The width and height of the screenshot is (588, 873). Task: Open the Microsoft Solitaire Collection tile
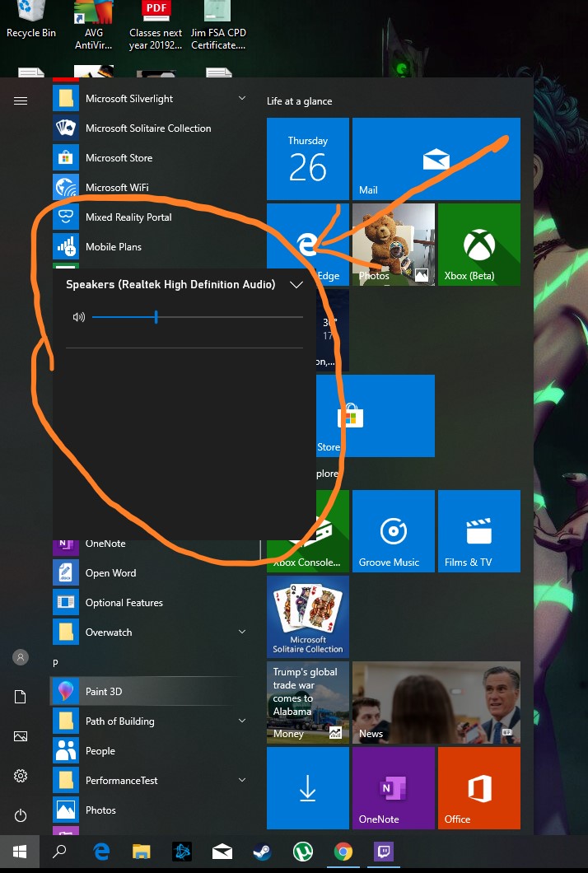[308, 617]
